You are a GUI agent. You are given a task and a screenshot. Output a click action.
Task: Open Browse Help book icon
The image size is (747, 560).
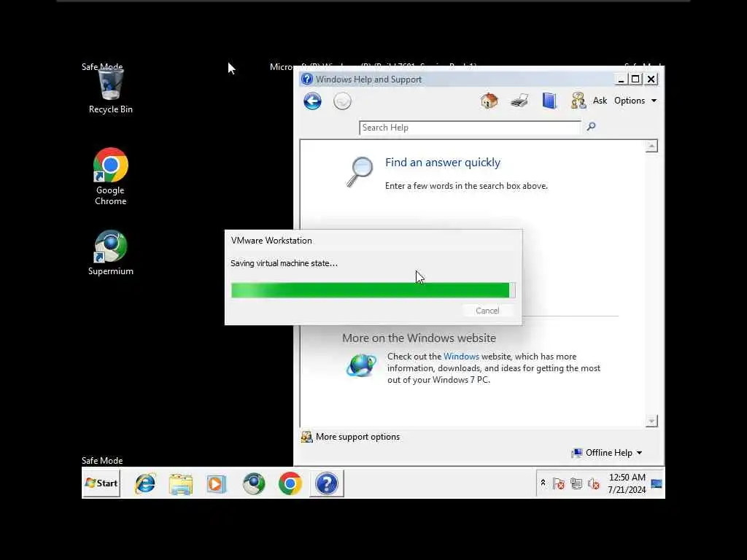(x=549, y=101)
